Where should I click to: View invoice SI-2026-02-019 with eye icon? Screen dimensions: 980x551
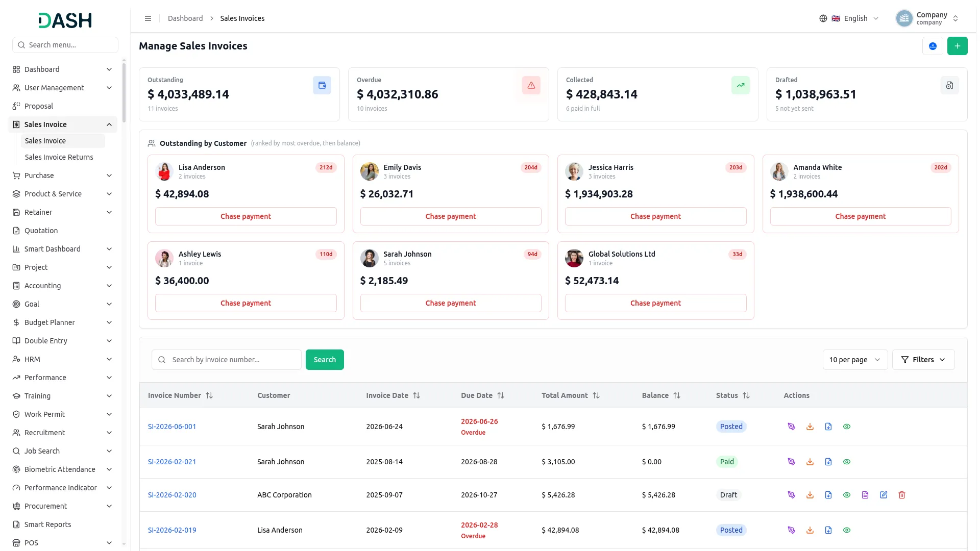(x=847, y=530)
